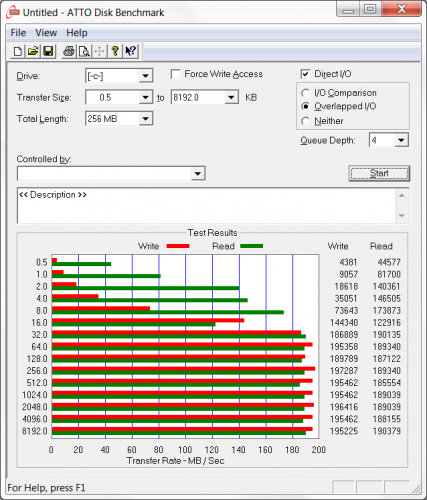The image size is (427, 500).
Task: Open the Total Length dropdown showing 256 MB
Action: (x=146, y=119)
